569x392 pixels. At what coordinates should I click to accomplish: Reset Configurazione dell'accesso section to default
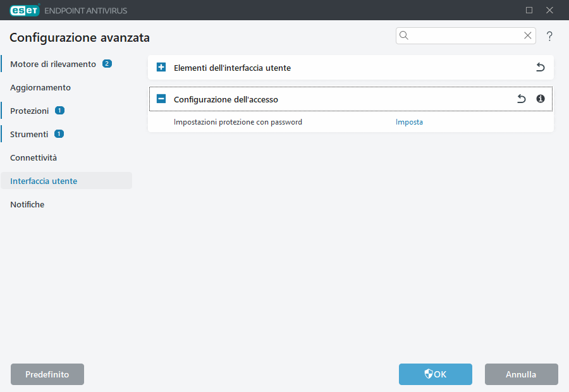click(521, 99)
